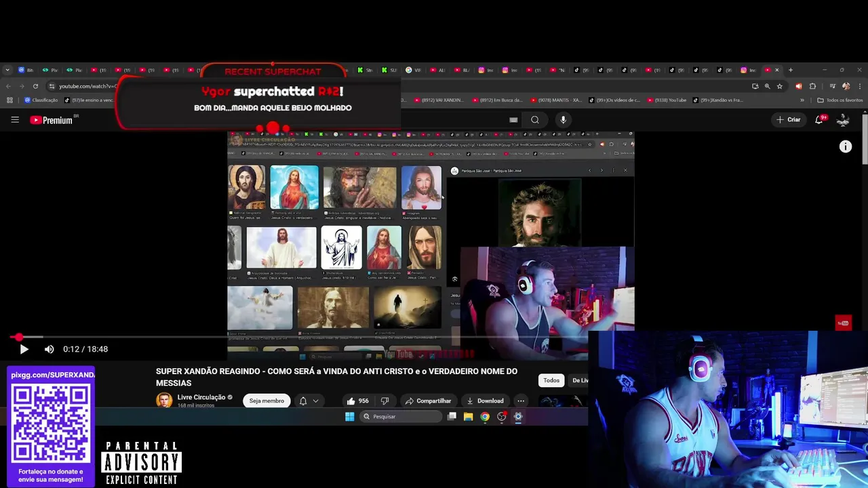Open Google Chrome from the taskbar

(485, 417)
